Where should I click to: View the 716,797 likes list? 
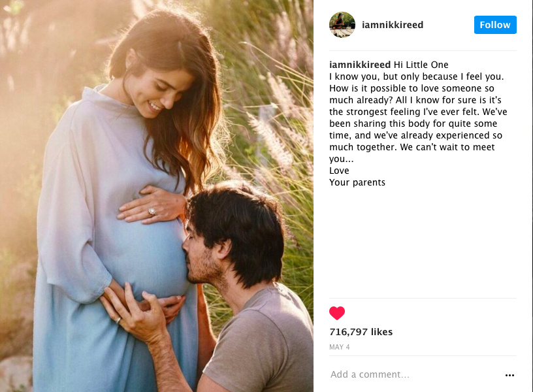[x=361, y=332]
